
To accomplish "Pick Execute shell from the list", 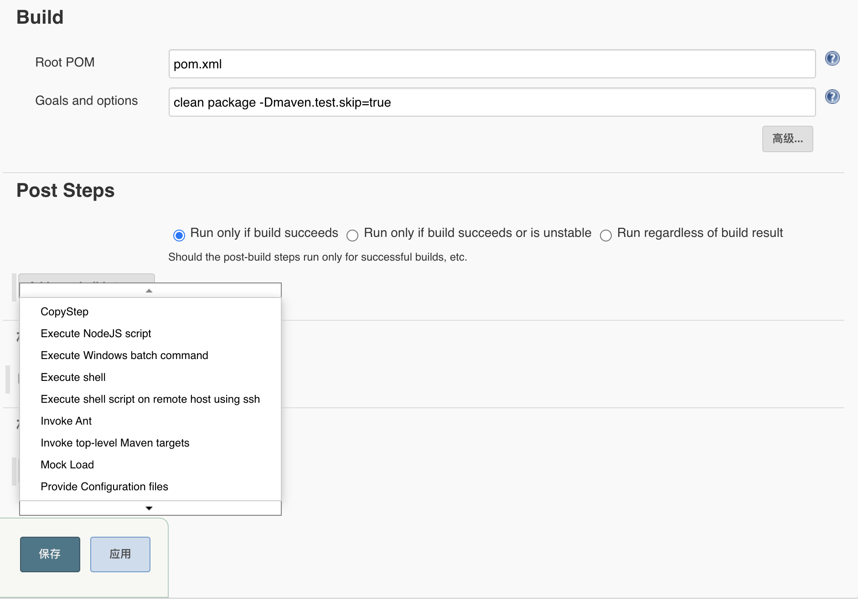I will coord(73,377).
